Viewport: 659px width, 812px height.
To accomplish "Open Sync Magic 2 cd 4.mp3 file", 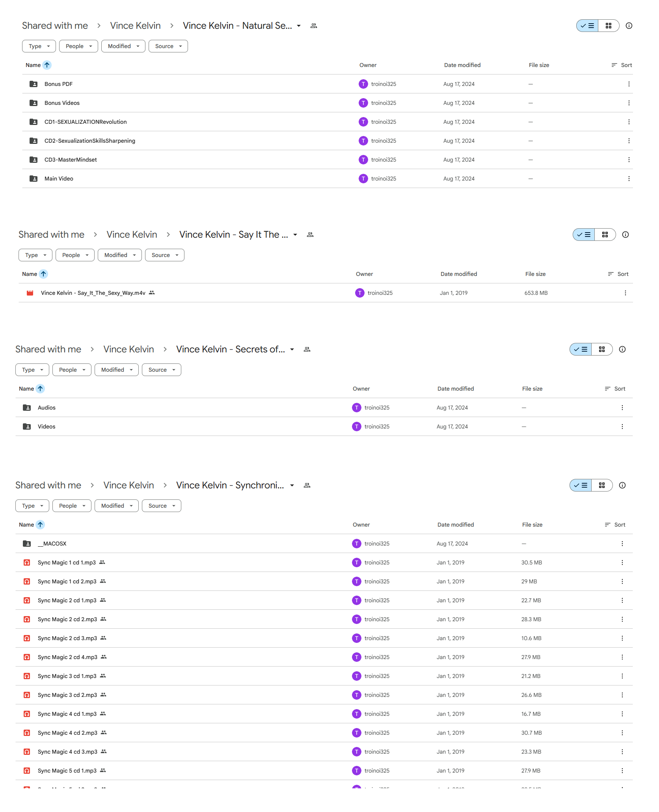I will tap(324, 657).
